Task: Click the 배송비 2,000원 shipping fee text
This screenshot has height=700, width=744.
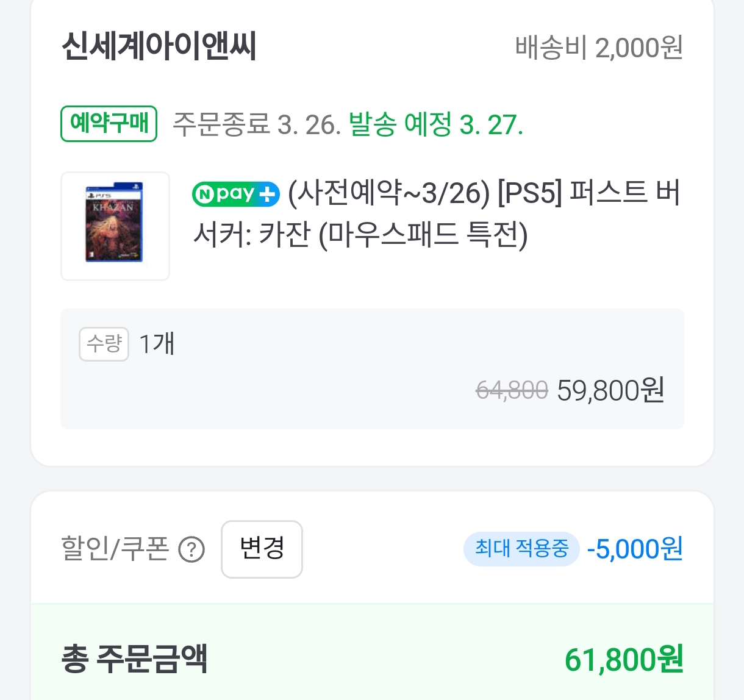Action: (x=599, y=48)
